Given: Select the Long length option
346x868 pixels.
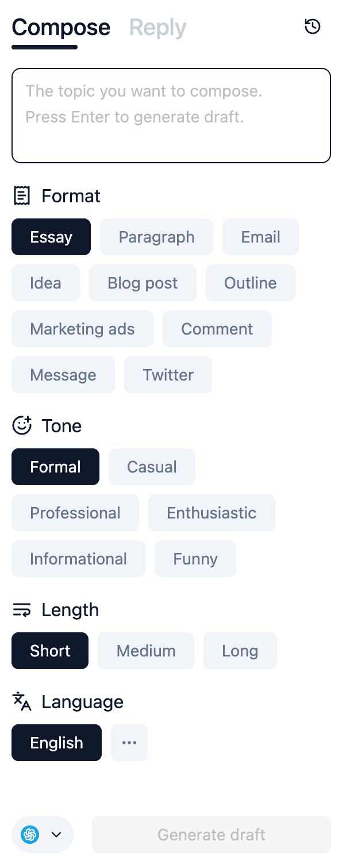Looking at the screenshot, I should coord(240,651).
